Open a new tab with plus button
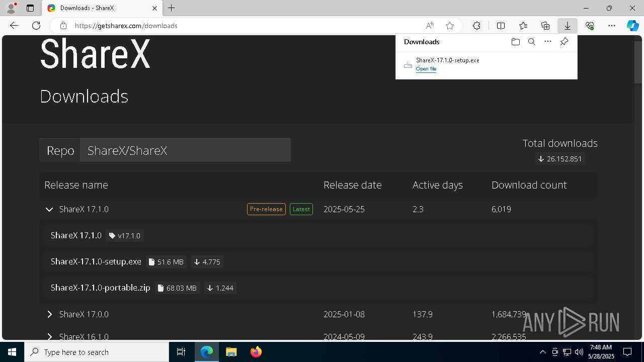Screen dimensions: 644x362 (x=172, y=8)
